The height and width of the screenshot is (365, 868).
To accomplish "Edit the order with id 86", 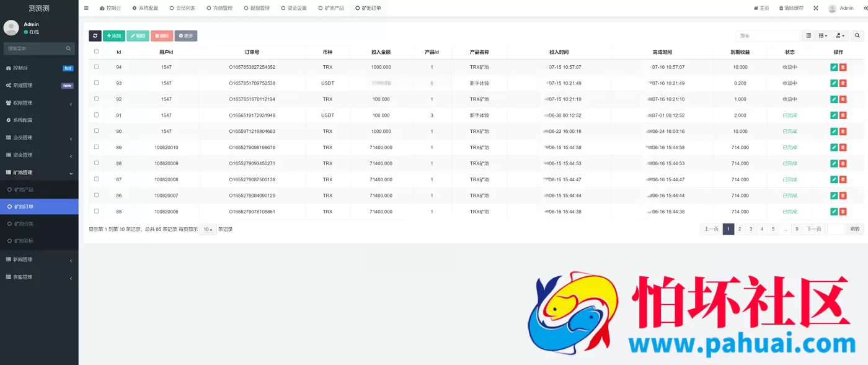I will click(x=834, y=196).
